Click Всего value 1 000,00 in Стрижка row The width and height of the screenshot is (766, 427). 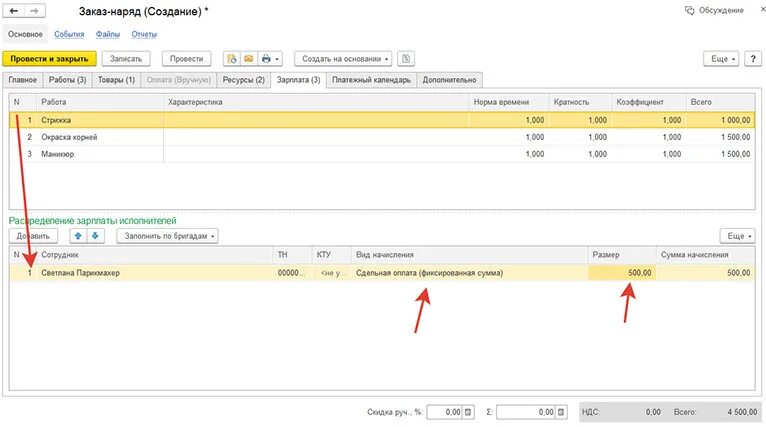pos(736,120)
